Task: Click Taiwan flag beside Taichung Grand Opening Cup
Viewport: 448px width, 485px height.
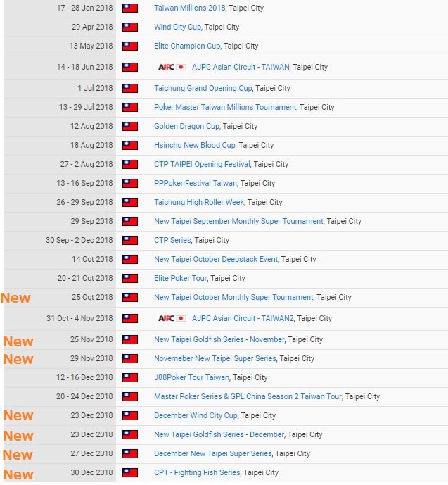Action: (x=130, y=89)
